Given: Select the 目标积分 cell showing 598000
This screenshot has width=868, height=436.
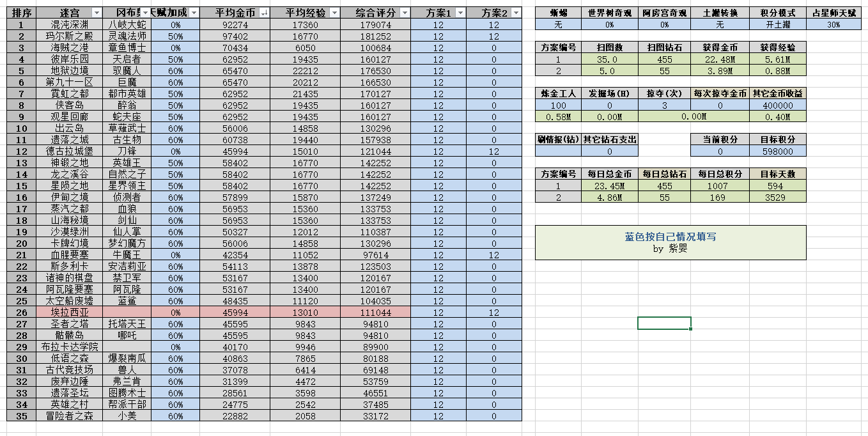Looking at the screenshot, I should click(x=777, y=152).
